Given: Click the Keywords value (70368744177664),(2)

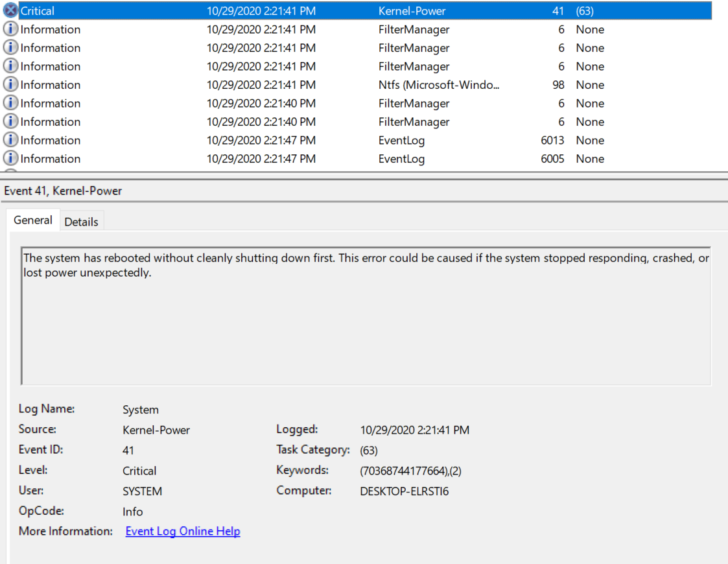Looking at the screenshot, I should [x=410, y=471].
